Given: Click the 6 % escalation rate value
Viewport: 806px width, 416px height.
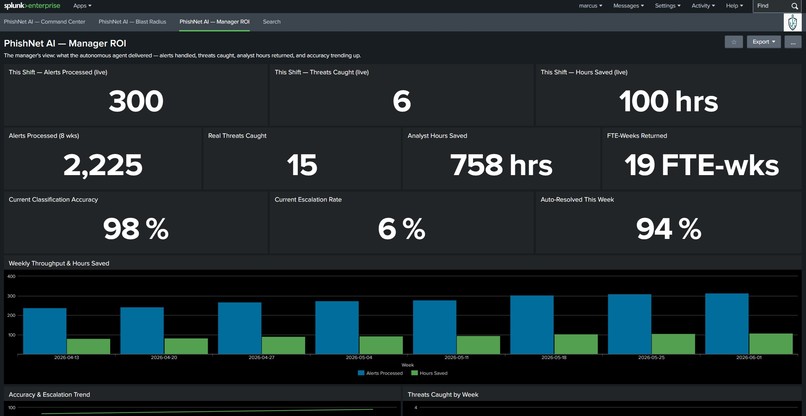Looking at the screenshot, I should pyautogui.click(x=401, y=229).
